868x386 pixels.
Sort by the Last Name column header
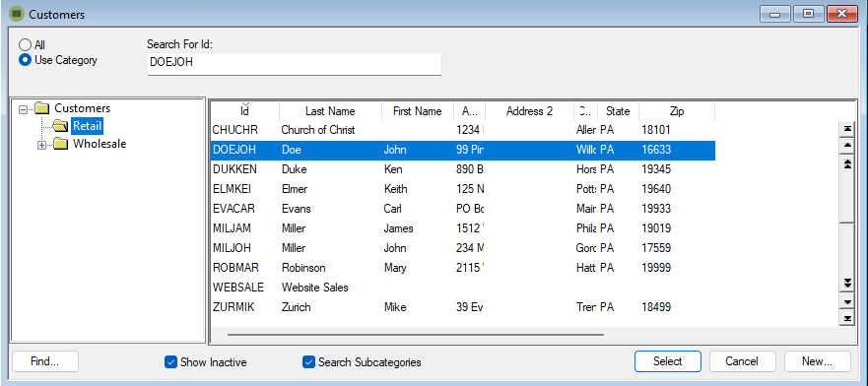(x=330, y=111)
